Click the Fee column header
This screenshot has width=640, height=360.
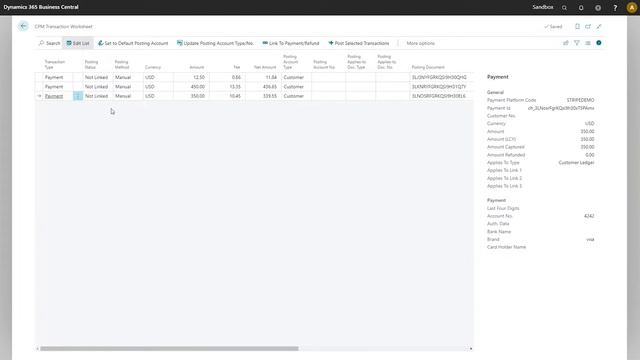tap(237, 67)
